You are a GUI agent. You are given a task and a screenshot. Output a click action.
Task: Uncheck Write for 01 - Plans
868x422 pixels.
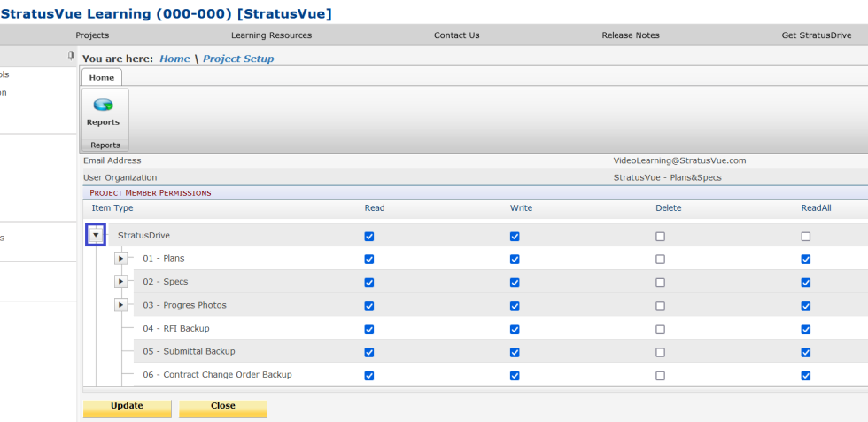(x=515, y=259)
